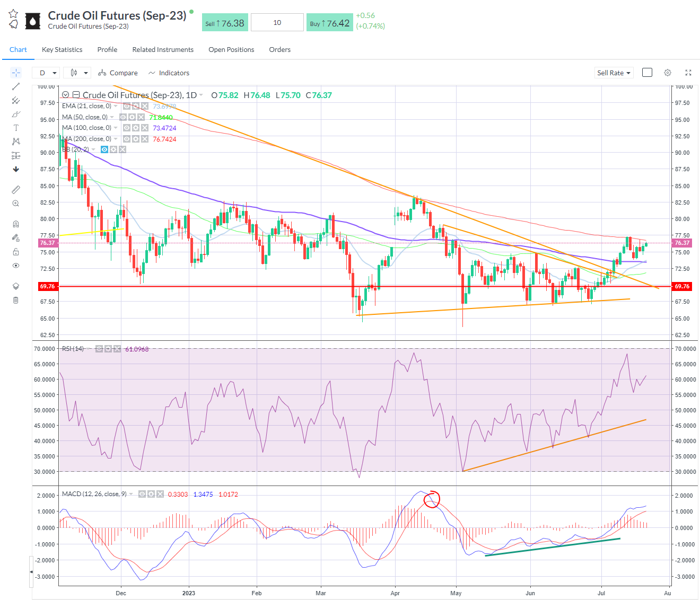
Task: Open settings gear for MA 100 indicator
Action: [x=136, y=128]
